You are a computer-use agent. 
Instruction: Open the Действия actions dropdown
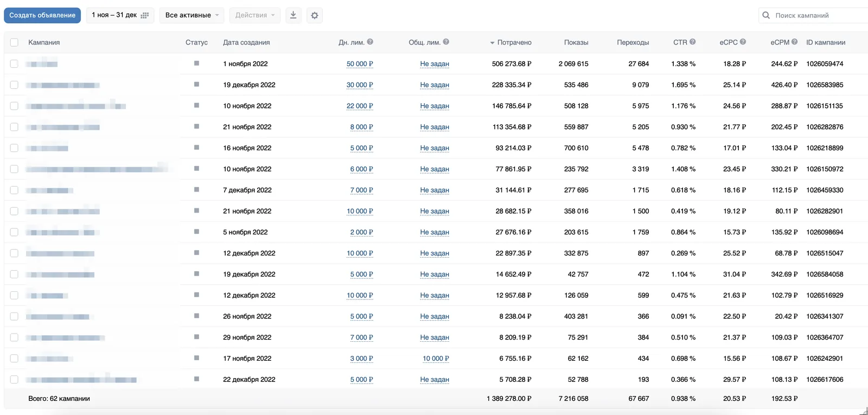point(254,15)
